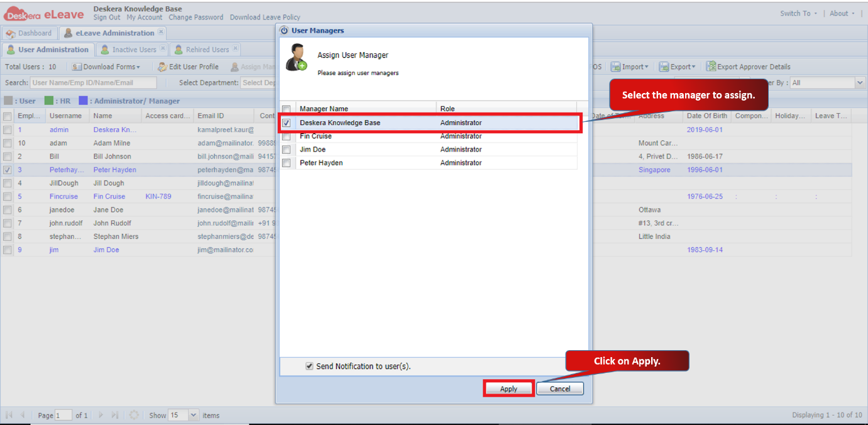Toggle Send Notification to user(s) checkbox
The image size is (868, 425).
coord(309,366)
